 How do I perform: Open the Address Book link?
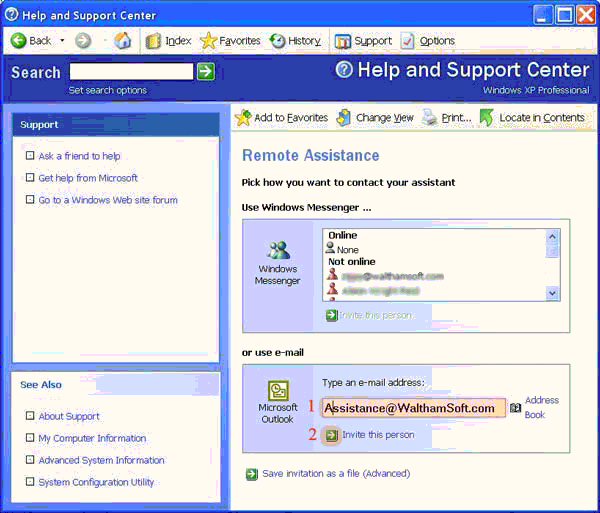pyautogui.click(x=542, y=407)
